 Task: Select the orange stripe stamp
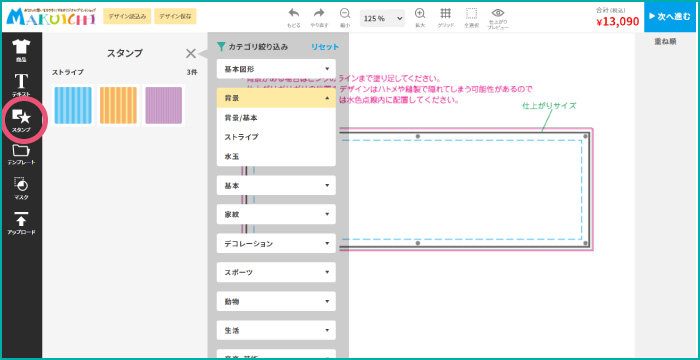pos(118,105)
